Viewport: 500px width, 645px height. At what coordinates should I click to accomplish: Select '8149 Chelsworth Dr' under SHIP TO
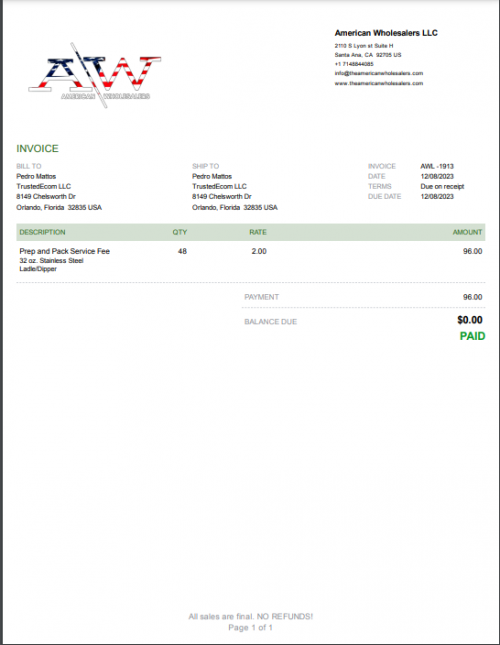(222, 197)
